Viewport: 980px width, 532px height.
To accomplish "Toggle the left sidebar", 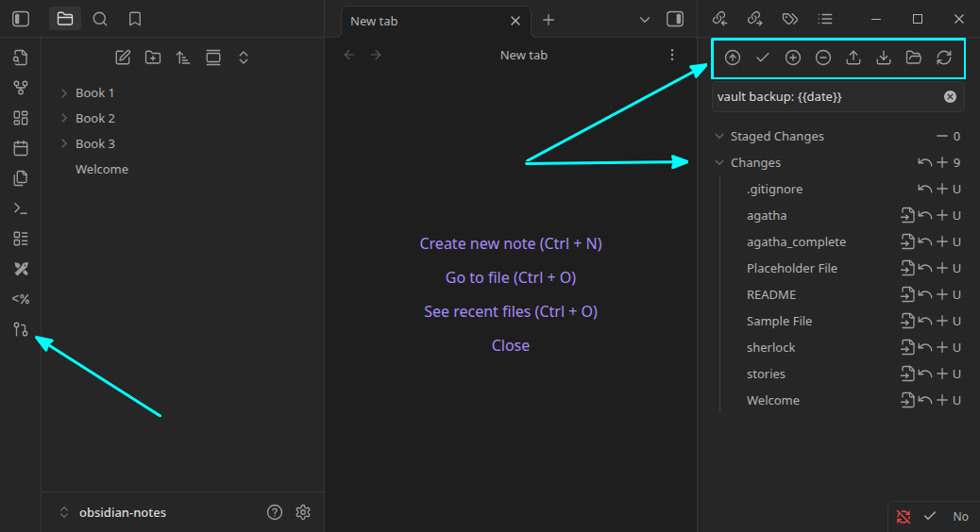I will 20,19.
